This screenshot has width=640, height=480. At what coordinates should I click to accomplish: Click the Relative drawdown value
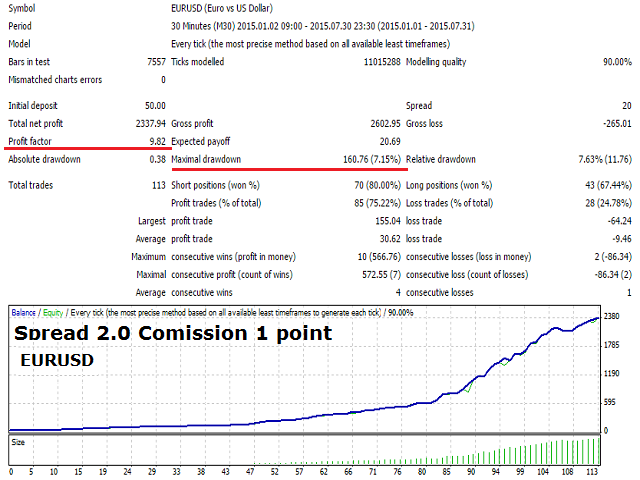[x=605, y=160]
